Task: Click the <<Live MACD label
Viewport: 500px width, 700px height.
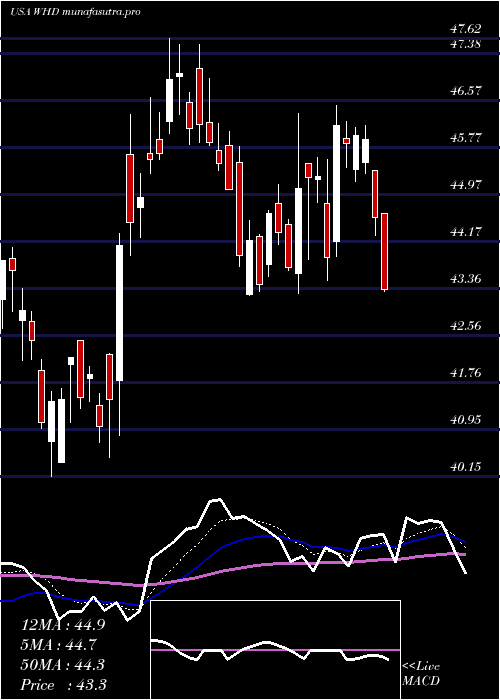Action: point(421,673)
